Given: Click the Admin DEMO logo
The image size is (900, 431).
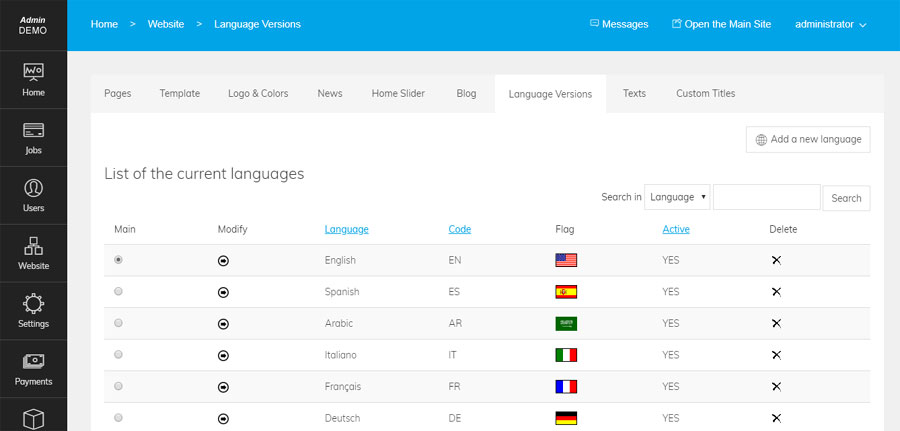Looking at the screenshot, I should pyautogui.click(x=33, y=25).
